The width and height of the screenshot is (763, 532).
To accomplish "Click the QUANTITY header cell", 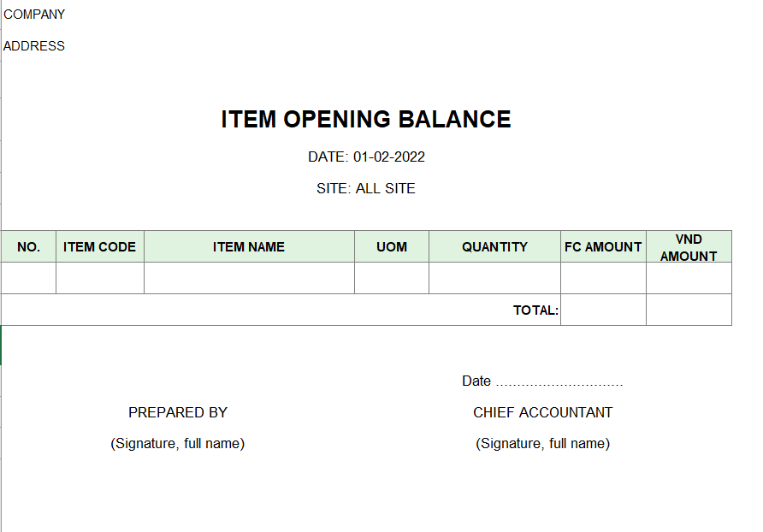I will [494, 247].
